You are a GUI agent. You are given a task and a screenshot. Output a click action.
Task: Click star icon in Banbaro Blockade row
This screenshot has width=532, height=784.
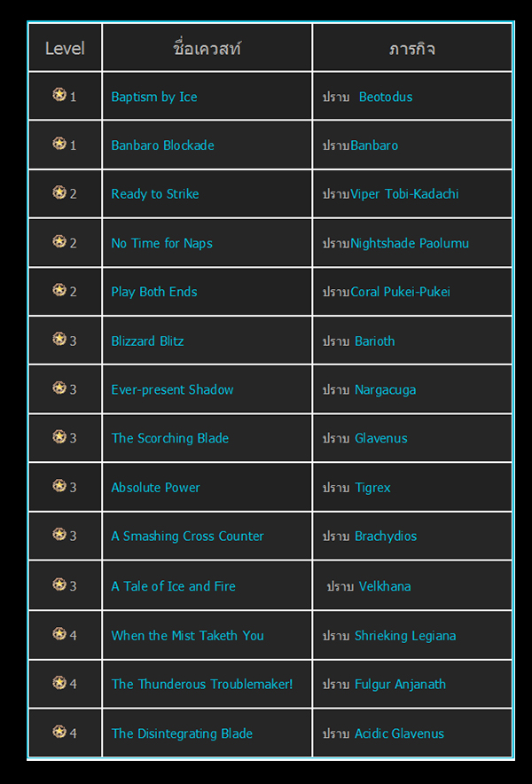coord(59,144)
